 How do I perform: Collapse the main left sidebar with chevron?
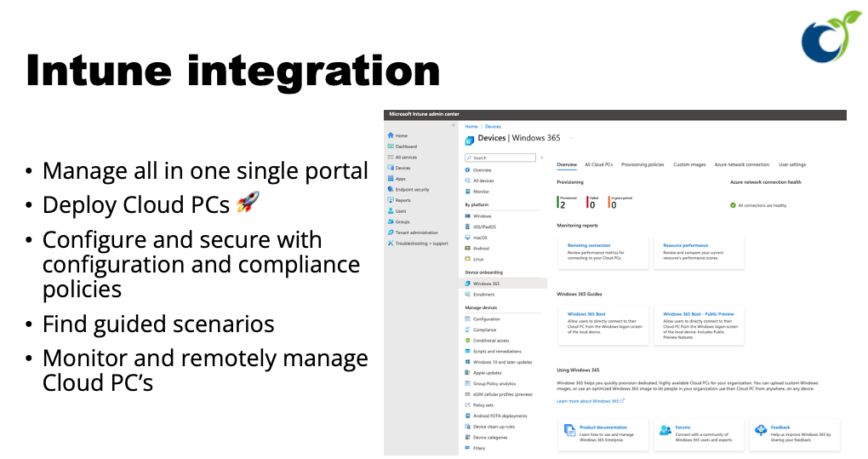pyautogui.click(x=454, y=126)
